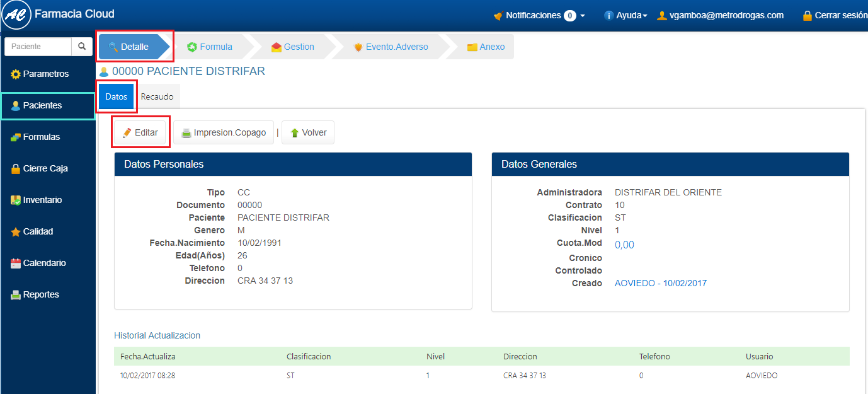Open Reportes from the sidebar
This screenshot has width=868, height=394.
(x=41, y=294)
